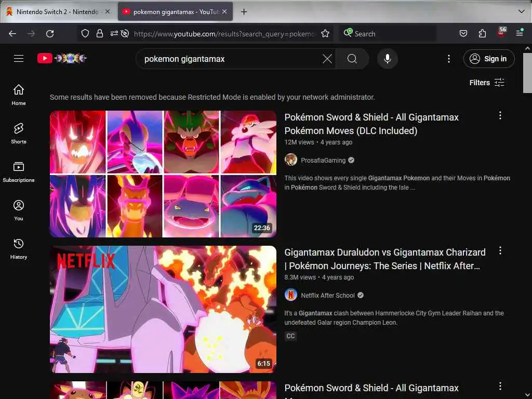Click the scrollbar up arrow
The width and height of the screenshot is (532, 399).
527,48
